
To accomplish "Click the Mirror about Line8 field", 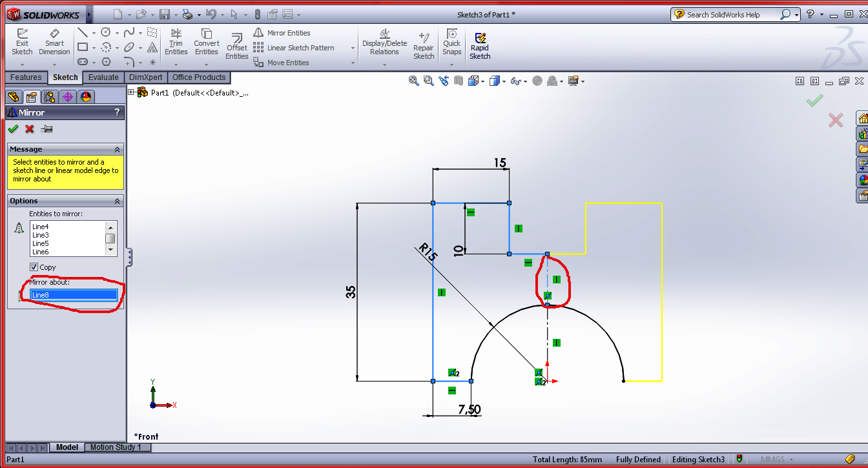I will tap(74, 295).
